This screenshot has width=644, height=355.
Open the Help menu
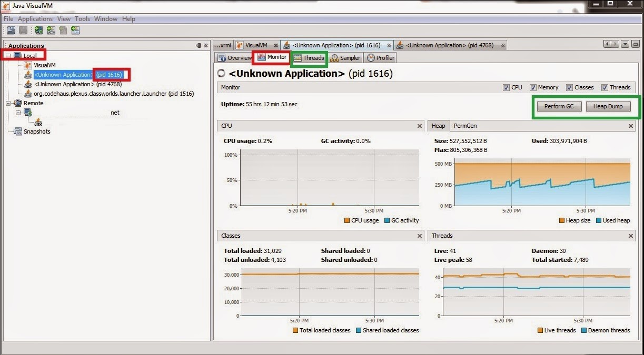click(x=128, y=19)
